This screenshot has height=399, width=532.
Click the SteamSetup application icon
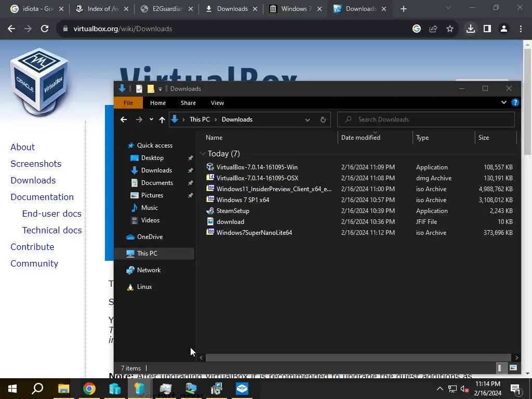pos(210,211)
